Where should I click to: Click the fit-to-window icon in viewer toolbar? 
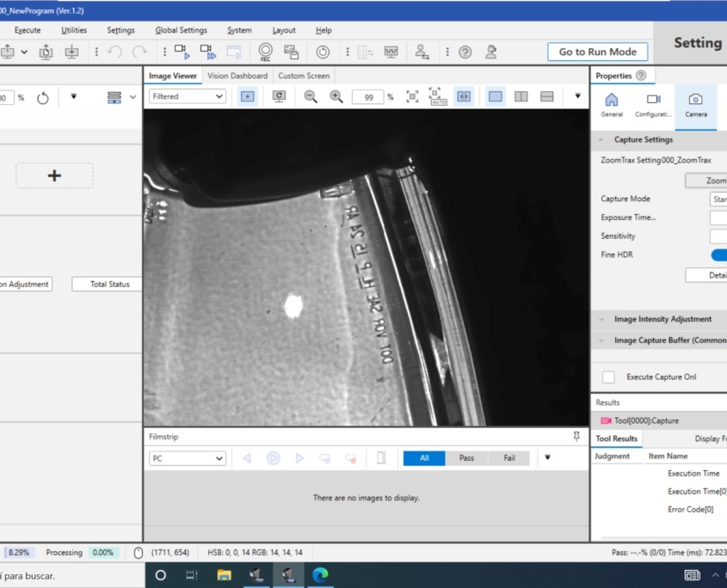412,97
